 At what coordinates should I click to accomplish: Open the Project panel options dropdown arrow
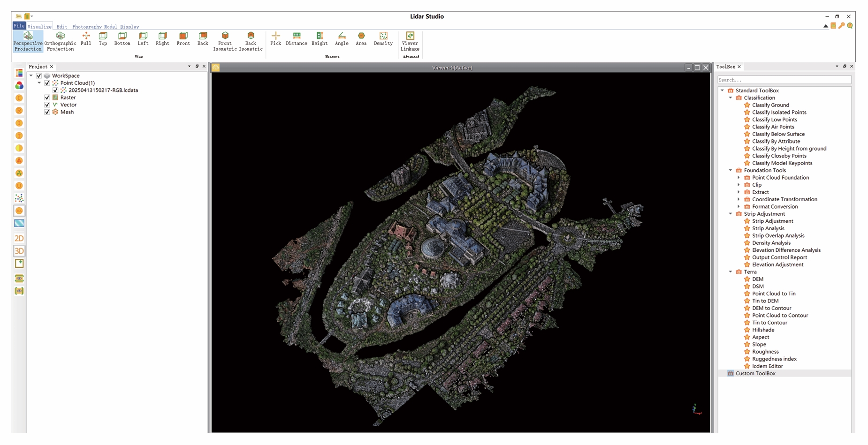coord(189,67)
